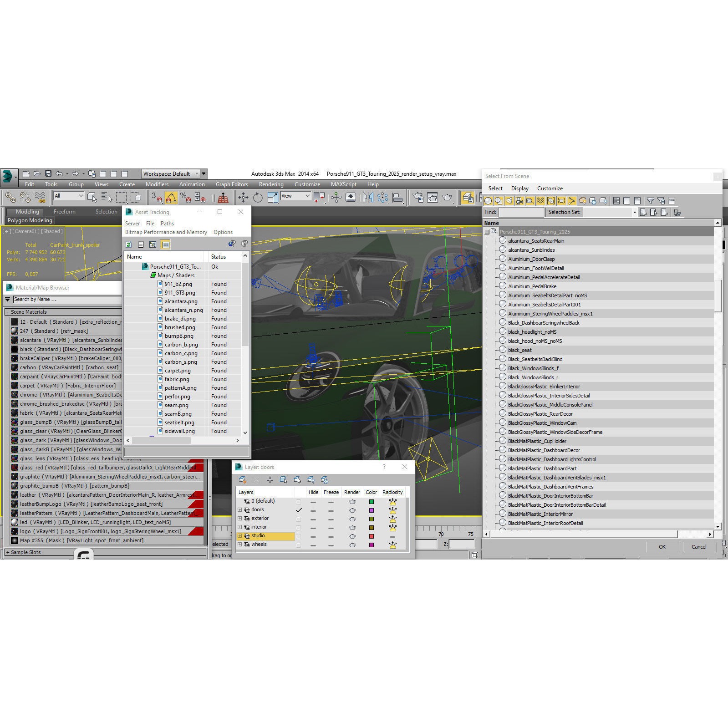728x728 pixels.
Task: Toggle Radiosity icon for wheels layer
Action: click(392, 545)
